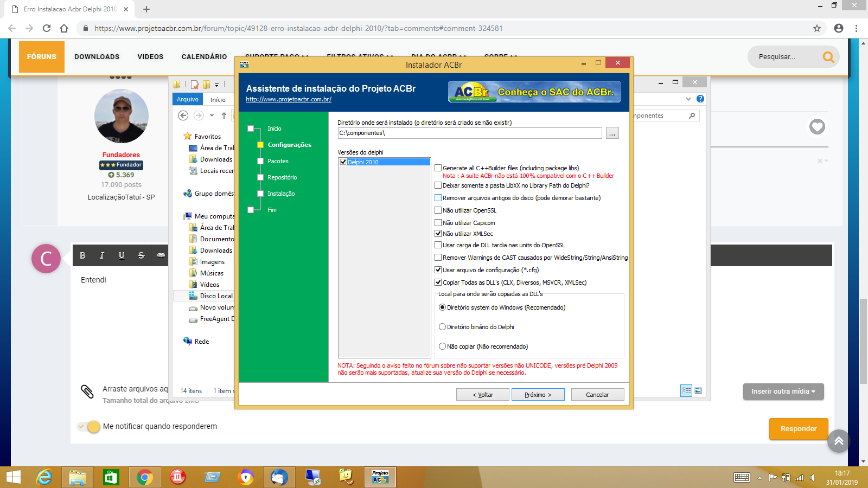Open DOWNLOADS menu on forum site
This screenshot has width=868, height=488.
click(x=97, y=57)
